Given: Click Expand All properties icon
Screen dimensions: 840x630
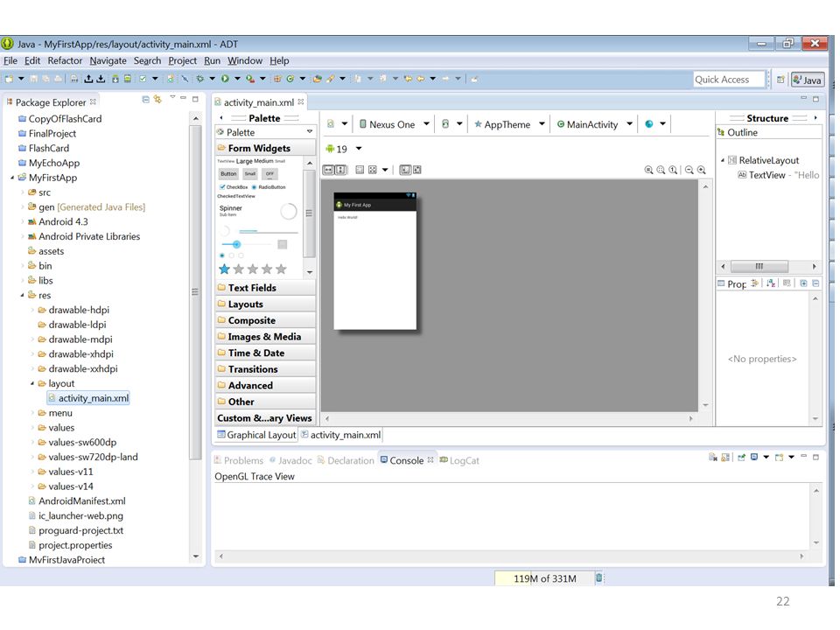Looking at the screenshot, I should (803, 283).
